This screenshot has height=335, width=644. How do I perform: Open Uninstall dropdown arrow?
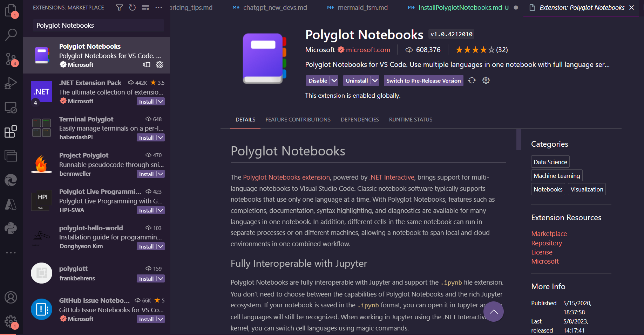coord(375,81)
